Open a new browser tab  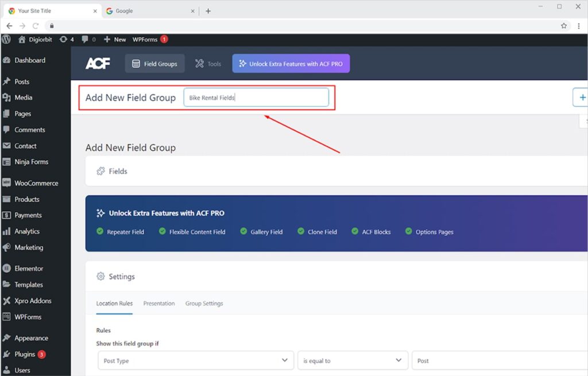coord(208,11)
